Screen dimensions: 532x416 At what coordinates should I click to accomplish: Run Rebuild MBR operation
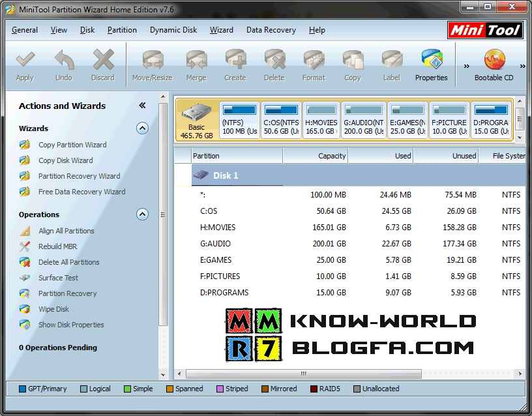(57, 246)
